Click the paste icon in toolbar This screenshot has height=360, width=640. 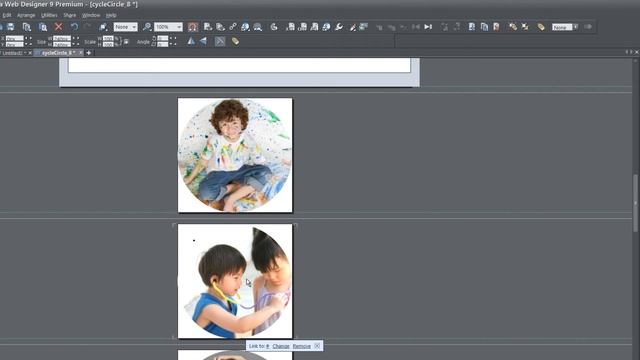click(x=42, y=27)
